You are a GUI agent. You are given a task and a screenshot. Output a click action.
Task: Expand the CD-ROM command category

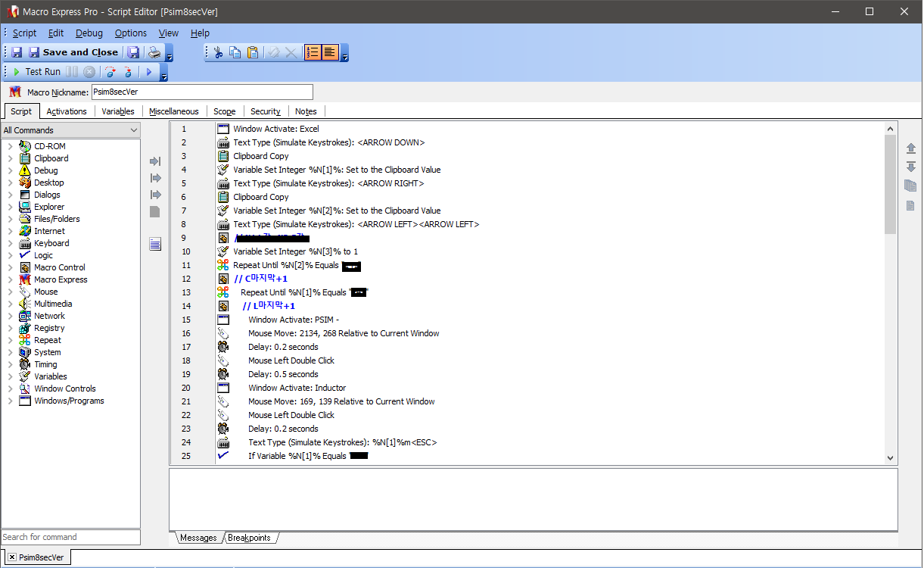tap(10, 146)
